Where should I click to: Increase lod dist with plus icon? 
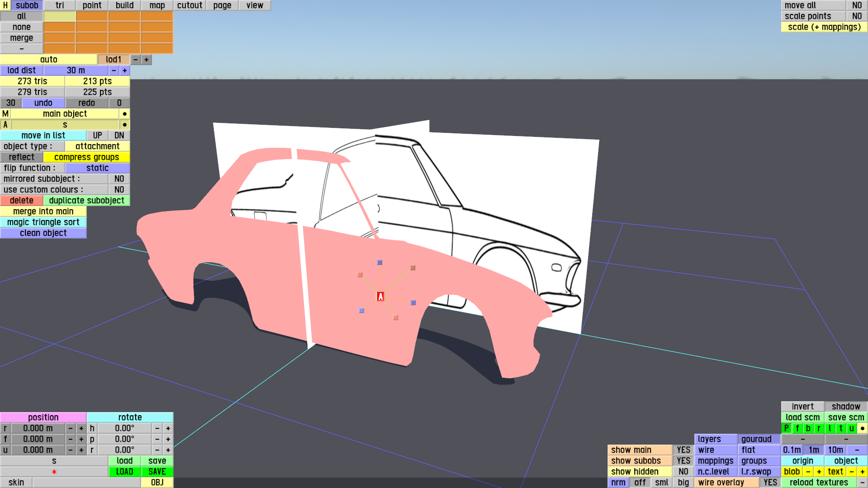coord(125,70)
